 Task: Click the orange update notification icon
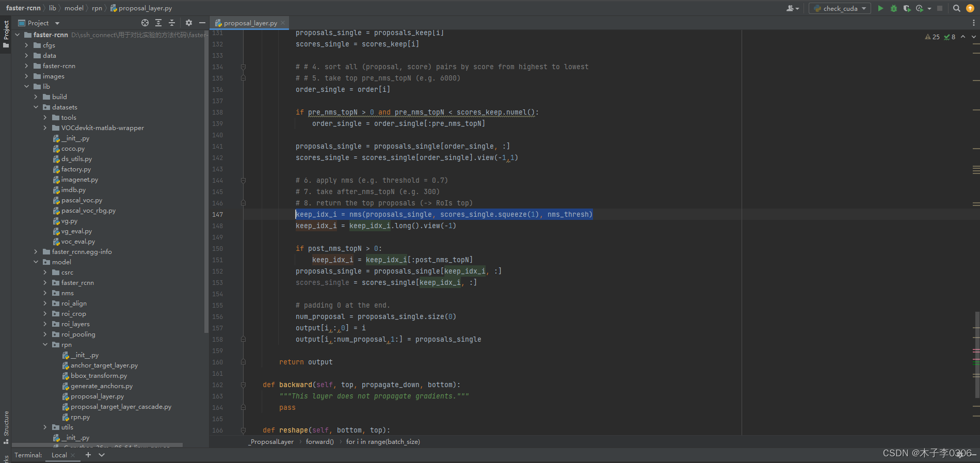pyautogui.click(x=970, y=8)
